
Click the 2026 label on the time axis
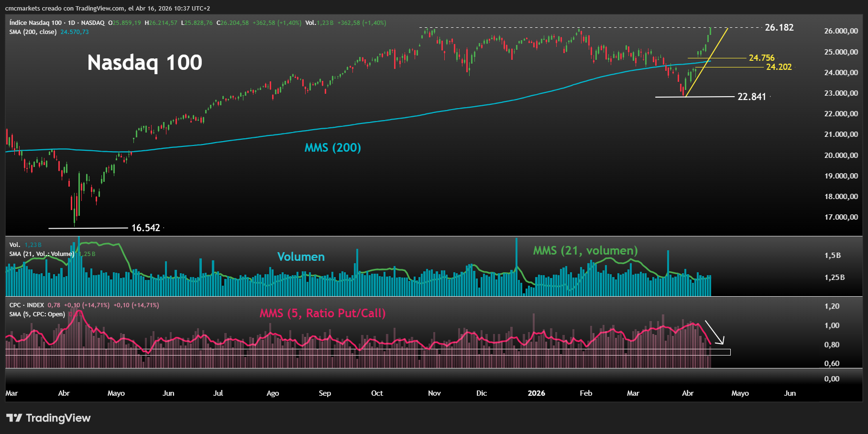coord(536,393)
